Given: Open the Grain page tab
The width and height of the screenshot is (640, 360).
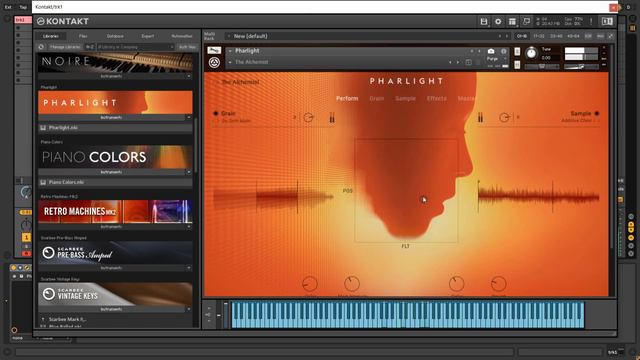Looking at the screenshot, I should click(376, 98).
